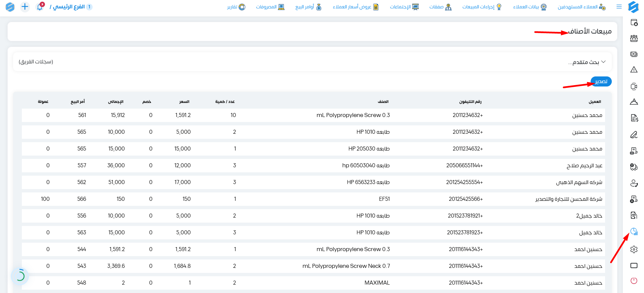Viewport: 644px width, 293px height.
Task: Sort by العميل column header
Action: 595,102
